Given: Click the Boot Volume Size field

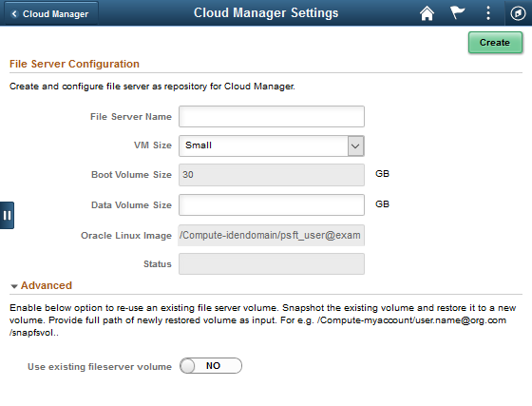Looking at the screenshot, I should tap(272, 175).
